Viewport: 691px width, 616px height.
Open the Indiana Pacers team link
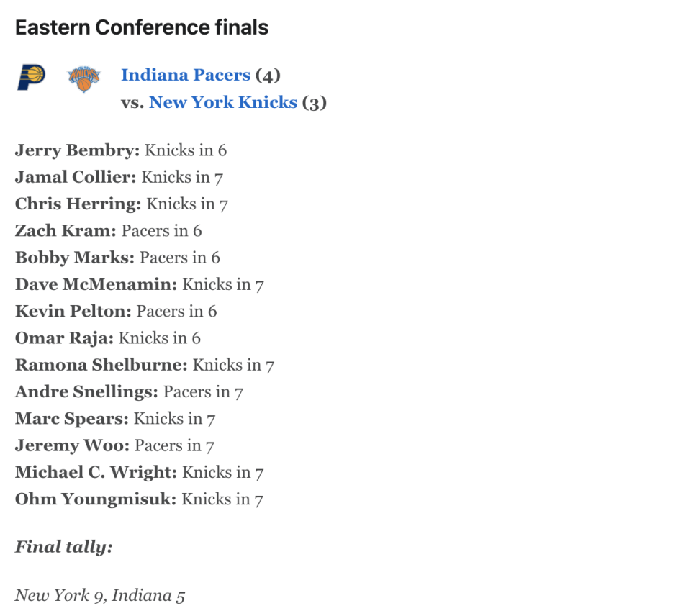186,75
